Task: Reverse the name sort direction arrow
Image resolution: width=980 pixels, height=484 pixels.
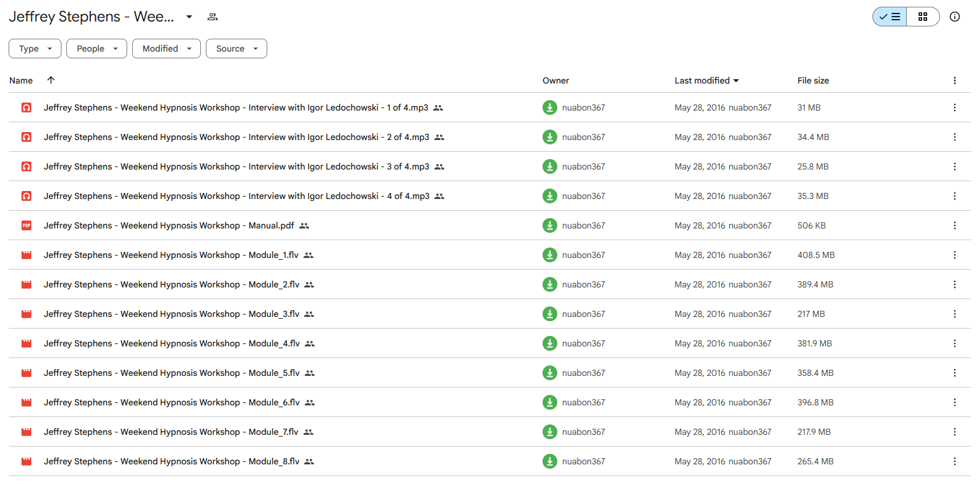Action: tap(51, 80)
